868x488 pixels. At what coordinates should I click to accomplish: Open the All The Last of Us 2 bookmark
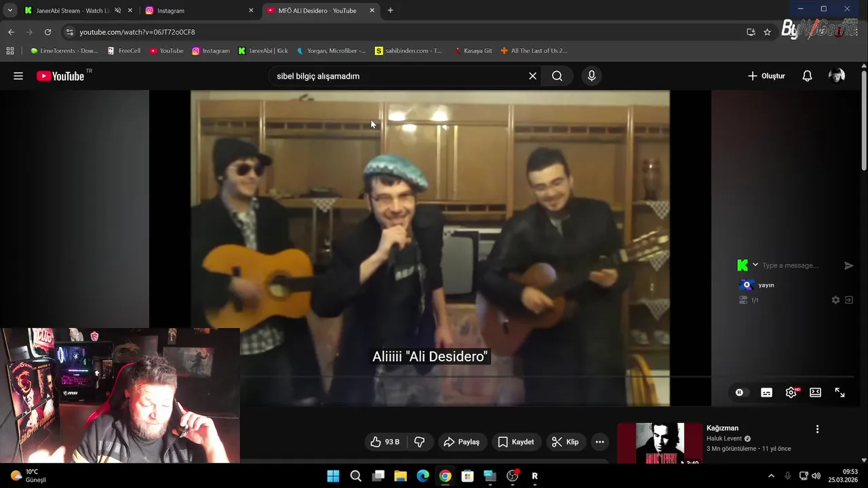pos(534,51)
